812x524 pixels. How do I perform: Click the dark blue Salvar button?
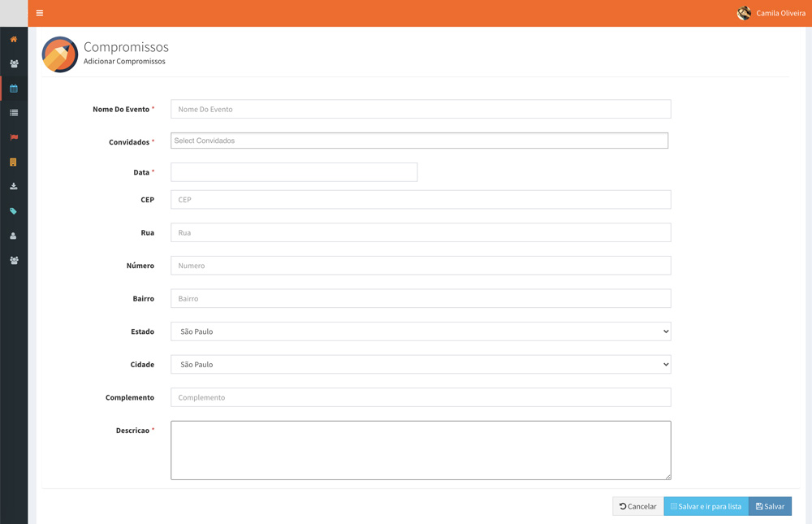[770, 506]
